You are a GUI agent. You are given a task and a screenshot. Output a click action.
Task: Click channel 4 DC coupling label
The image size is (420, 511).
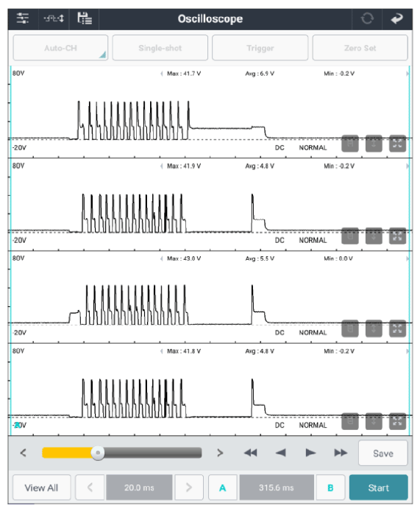pos(280,426)
